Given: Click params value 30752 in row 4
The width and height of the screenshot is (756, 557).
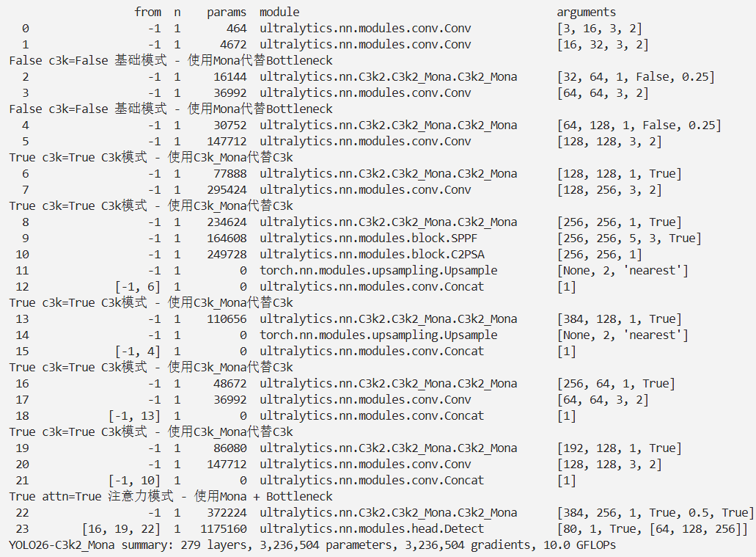Looking at the screenshot, I should (x=230, y=125).
